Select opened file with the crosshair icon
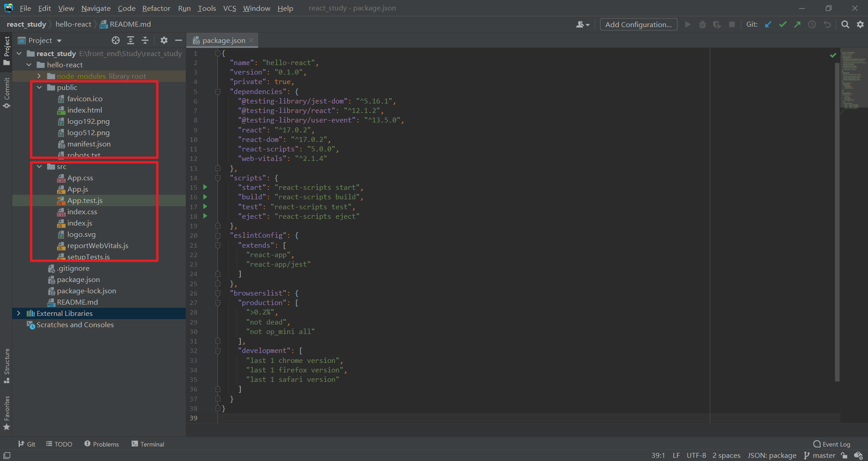868x461 pixels. pyautogui.click(x=116, y=40)
